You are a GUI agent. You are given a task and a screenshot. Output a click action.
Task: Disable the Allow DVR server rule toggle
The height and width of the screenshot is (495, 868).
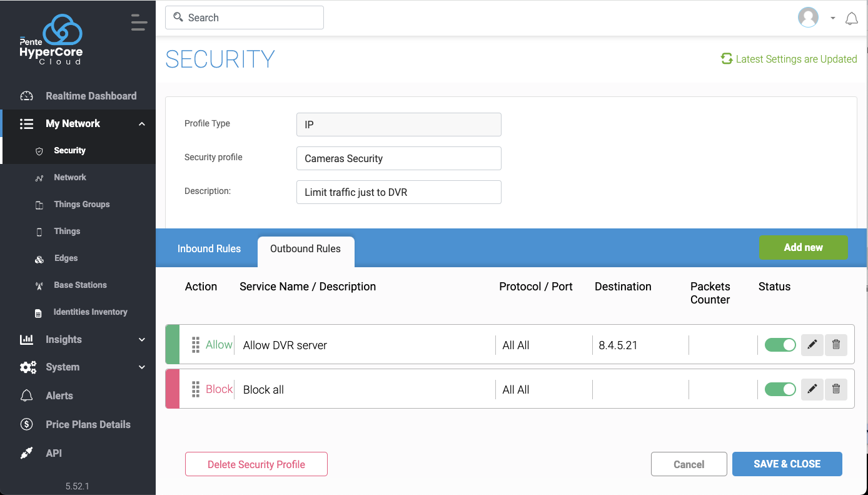[780, 345]
